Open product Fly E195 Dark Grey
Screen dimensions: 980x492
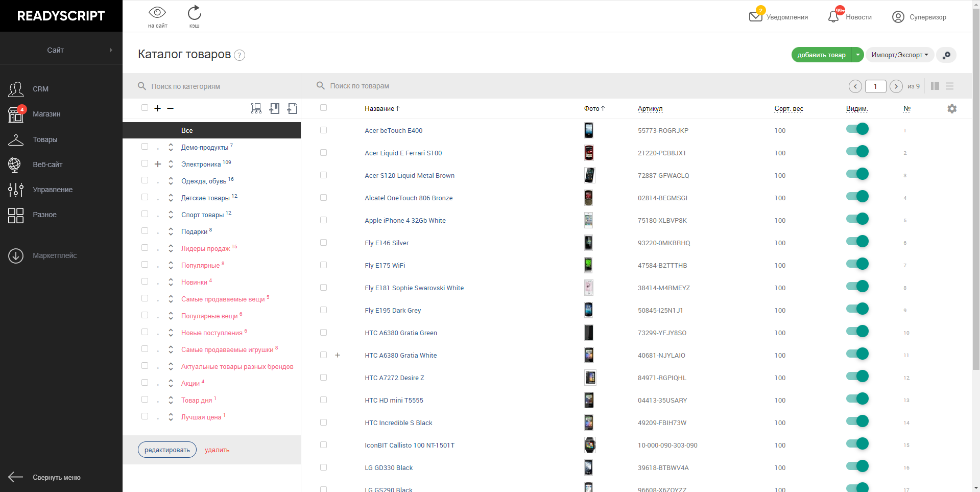tap(393, 311)
